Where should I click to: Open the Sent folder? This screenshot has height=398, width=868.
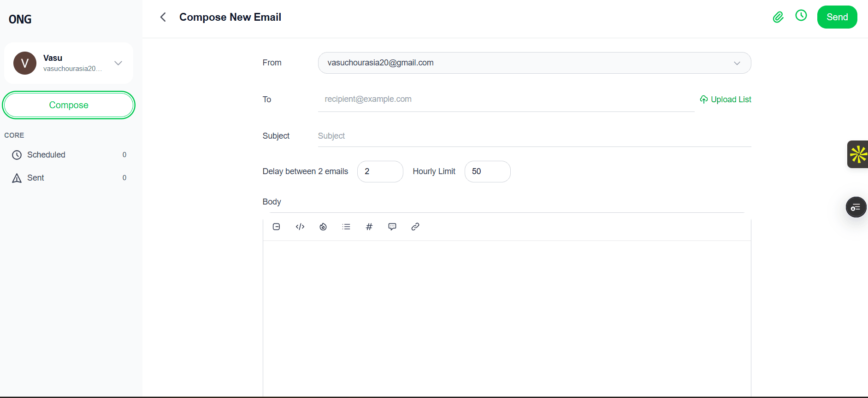[x=35, y=178]
